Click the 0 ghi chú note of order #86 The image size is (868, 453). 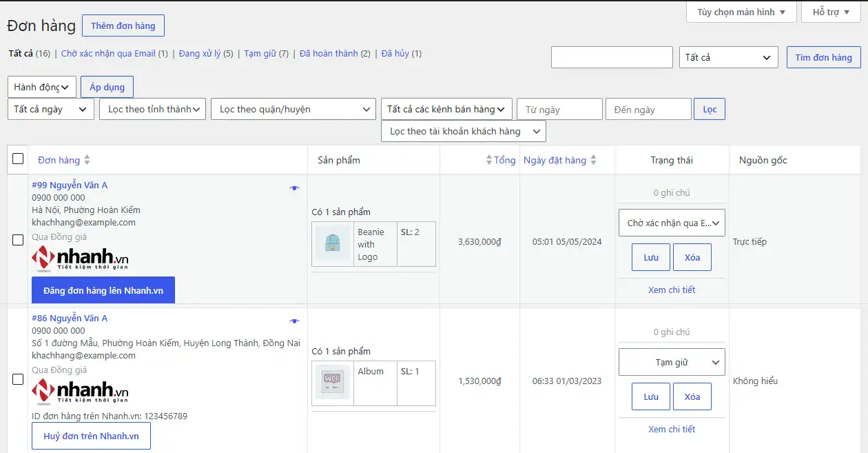[672, 332]
